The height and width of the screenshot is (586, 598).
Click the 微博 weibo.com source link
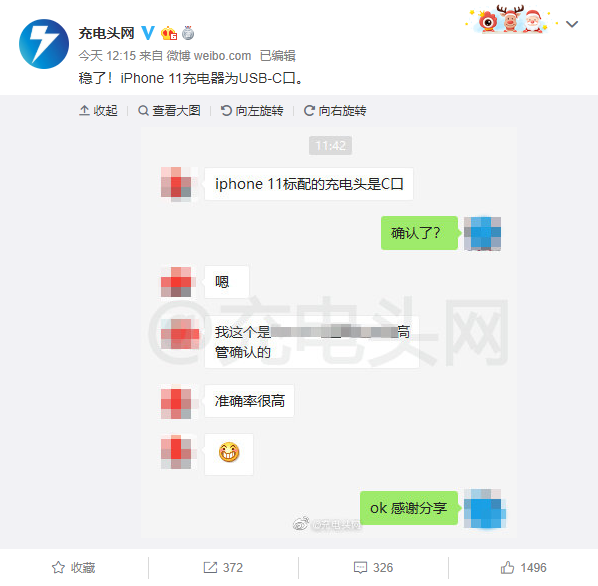tap(209, 56)
